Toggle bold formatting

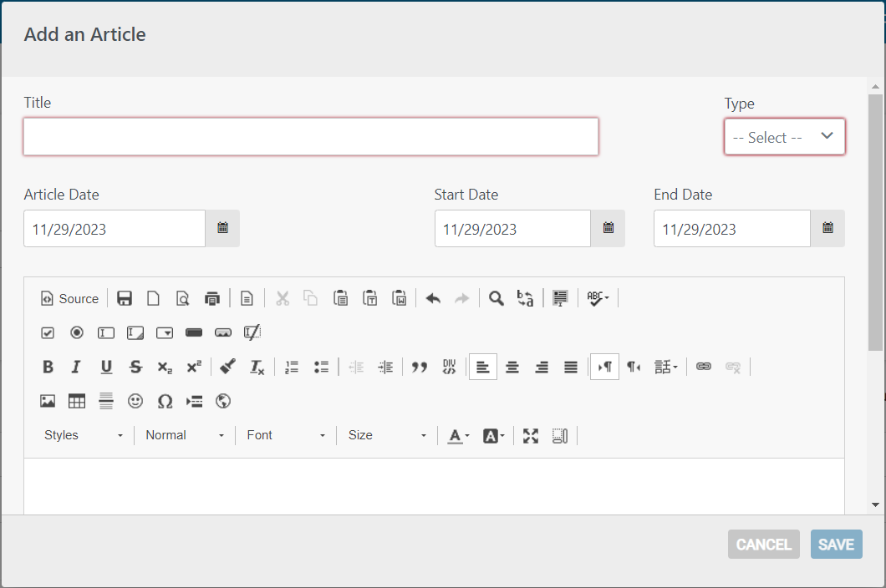[48, 367]
